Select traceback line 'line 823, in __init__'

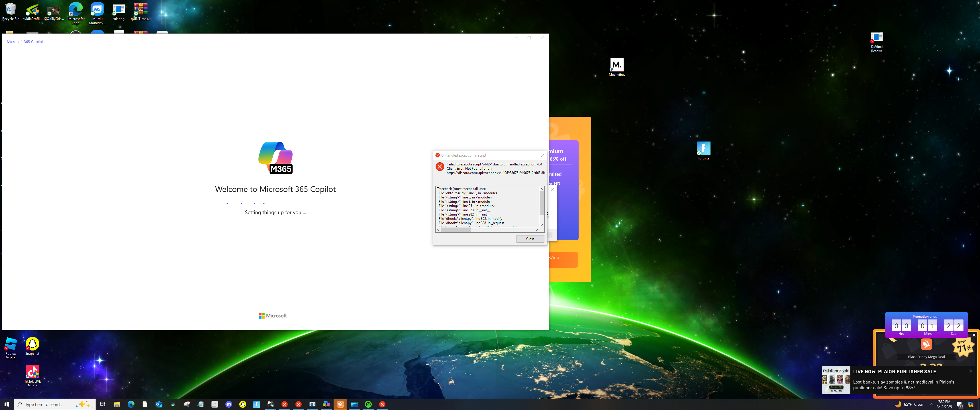tap(464, 210)
